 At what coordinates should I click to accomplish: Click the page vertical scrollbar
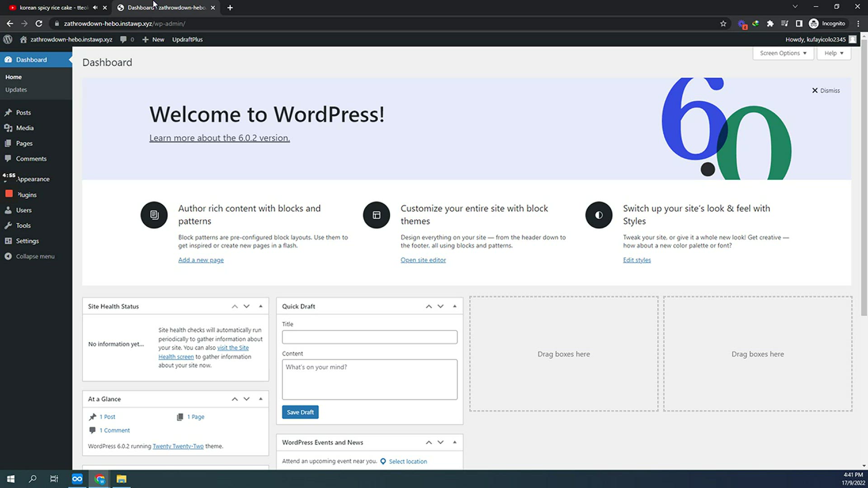tap(864, 178)
